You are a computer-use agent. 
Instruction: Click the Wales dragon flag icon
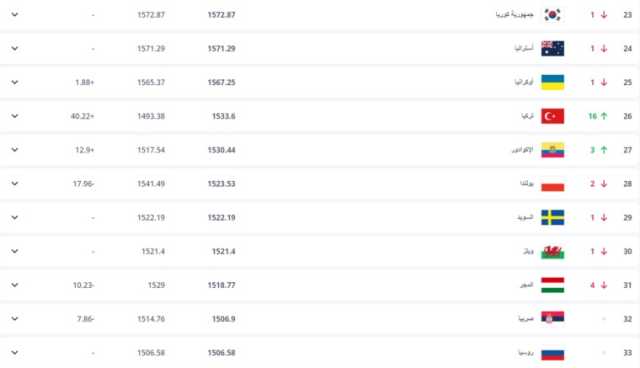(x=553, y=251)
